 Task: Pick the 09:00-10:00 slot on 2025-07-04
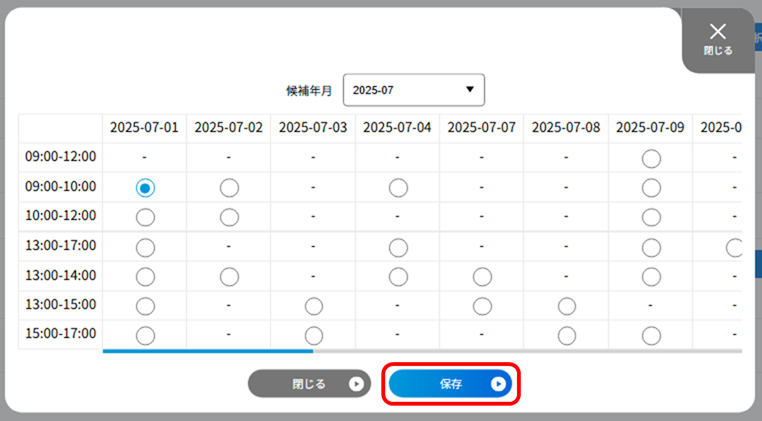(398, 188)
